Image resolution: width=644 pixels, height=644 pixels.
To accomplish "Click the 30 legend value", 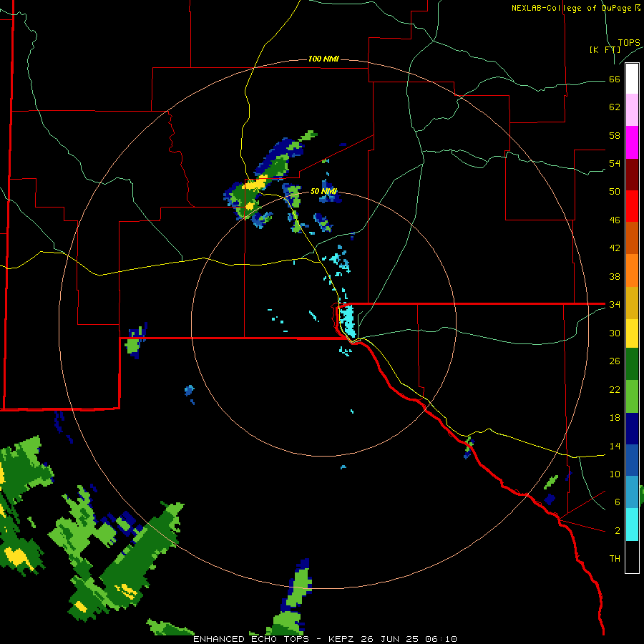I will tap(615, 333).
